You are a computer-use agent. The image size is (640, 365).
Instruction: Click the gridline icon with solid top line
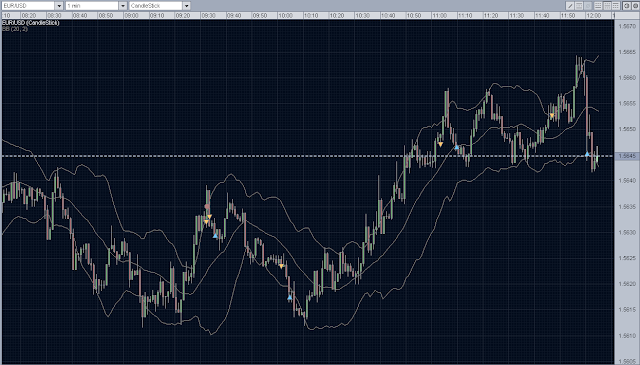616,6
